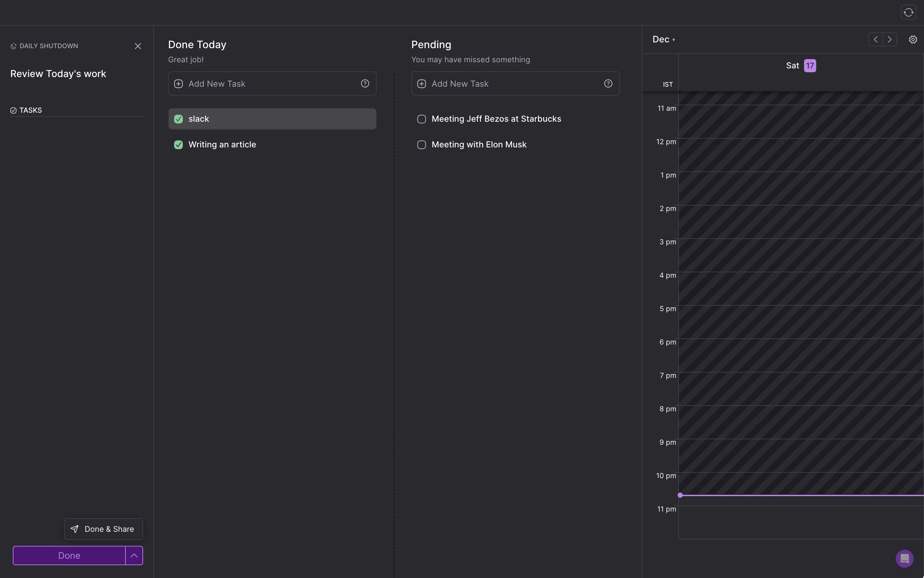Collapse the Done button options chevron
This screenshot has width=924, height=578.
coord(134,556)
